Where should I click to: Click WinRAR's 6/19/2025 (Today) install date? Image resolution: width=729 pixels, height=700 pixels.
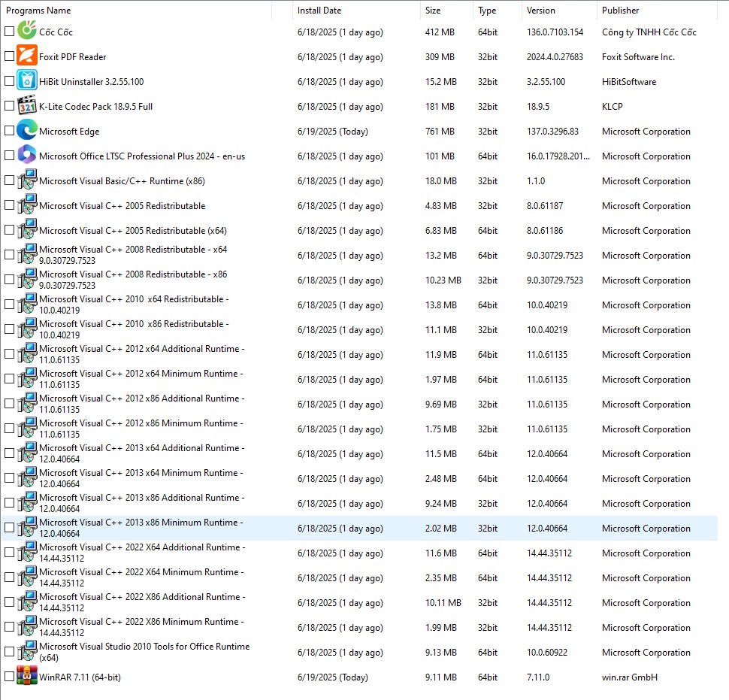[332, 677]
